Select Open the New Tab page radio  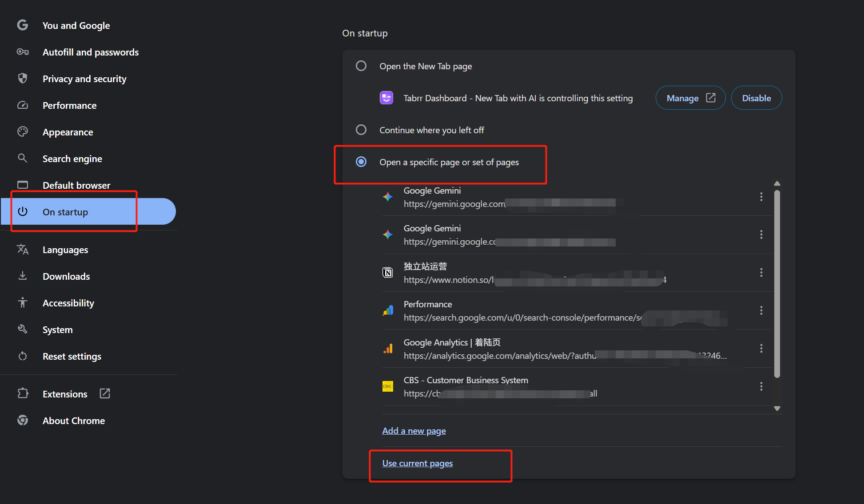[361, 66]
